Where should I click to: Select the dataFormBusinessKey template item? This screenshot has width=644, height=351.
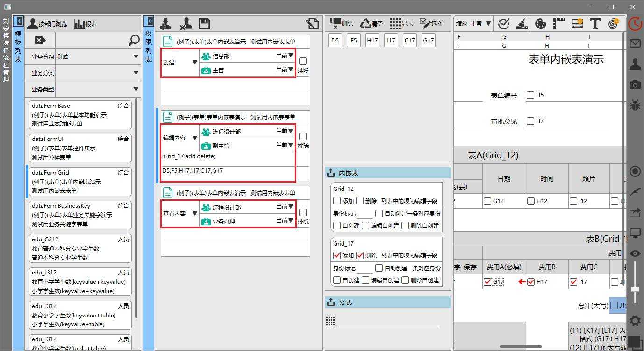pos(80,215)
